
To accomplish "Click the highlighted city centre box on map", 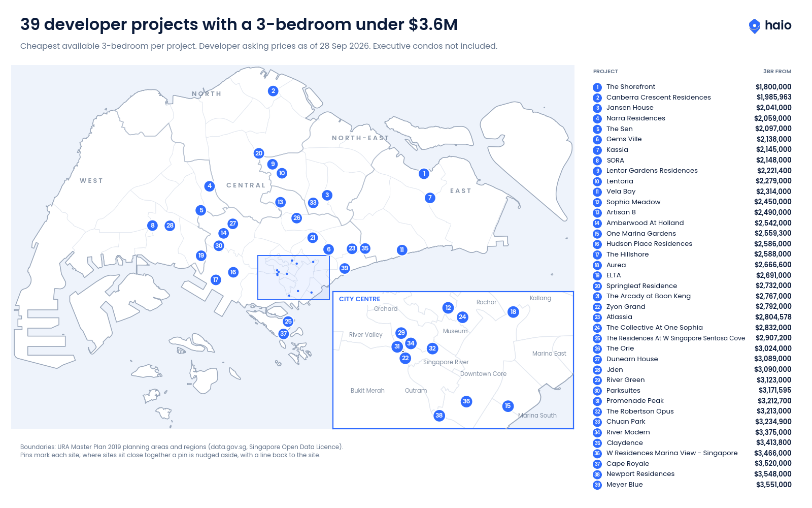I will pos(293,277).
